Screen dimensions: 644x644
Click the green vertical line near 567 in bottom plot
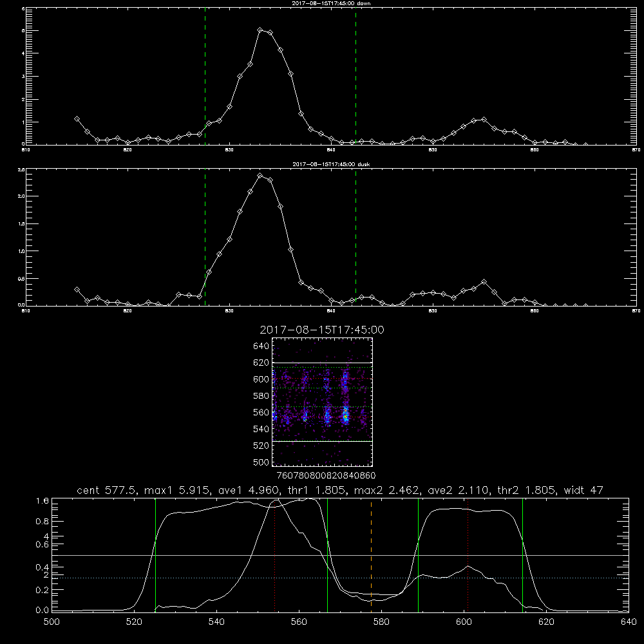tap(327, 555)
